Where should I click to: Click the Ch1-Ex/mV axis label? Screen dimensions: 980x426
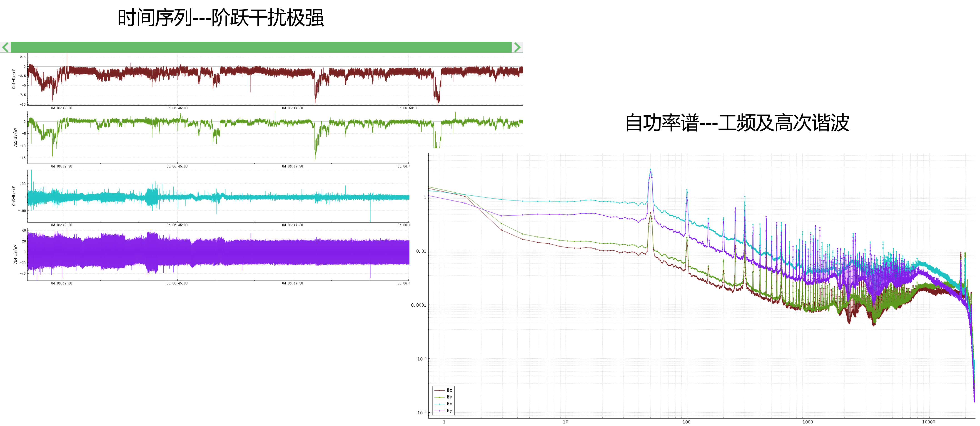14,79
